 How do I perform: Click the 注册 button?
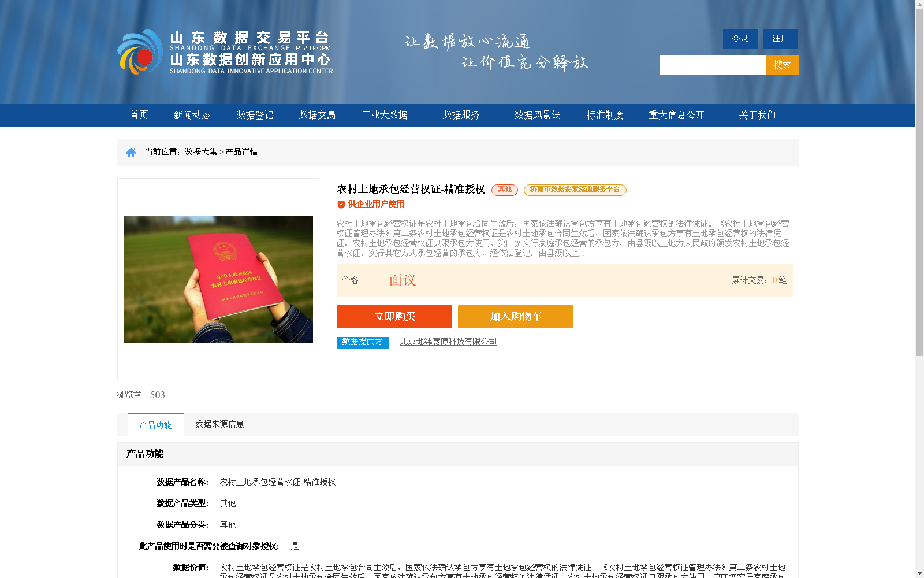pyautogui.click(x=781, y=39)
